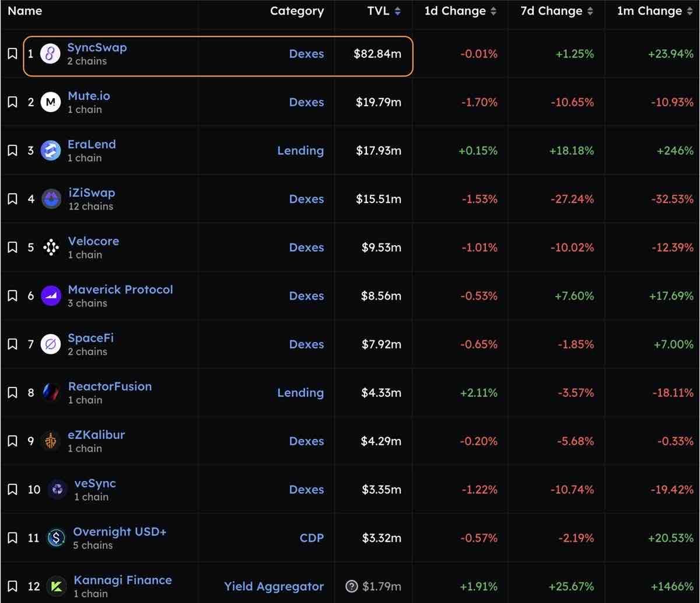
Task: Click the Overnight USD+ logo icon
Action: click(56, 538)
